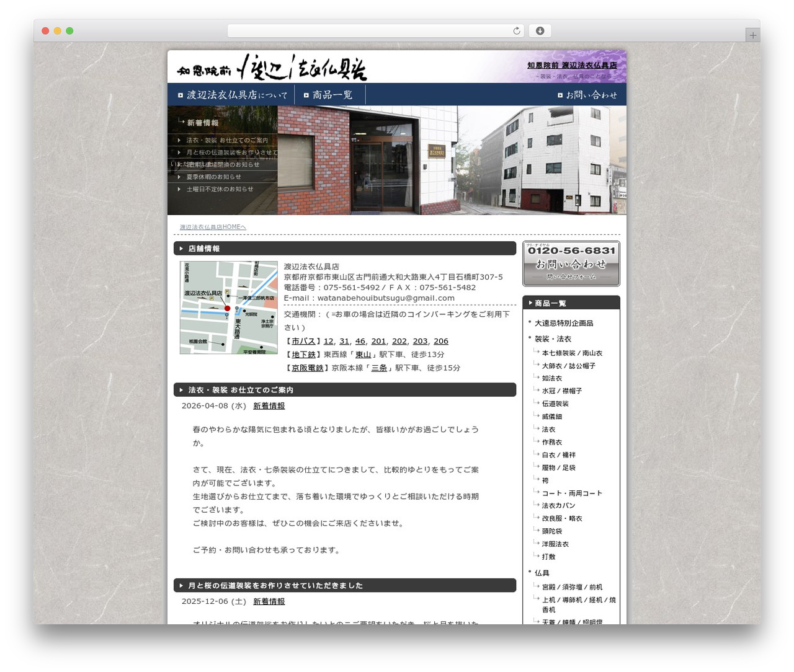Open 渡辺法衣仏具店について menu item
Viewport: 794px width, 672px height.
click(x=233, y=95)
